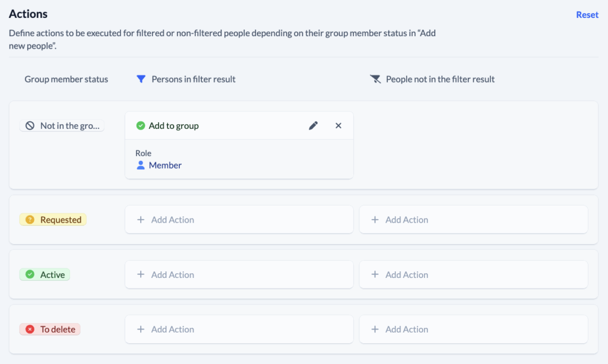Click the orange question icon on the Requested badge

click(x=30, y=219)
